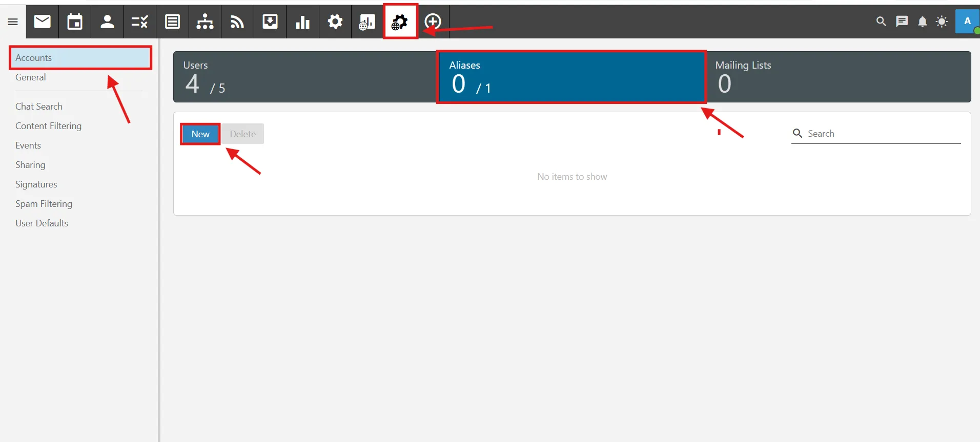Select Spam Filtering in sidebar
Image resolution: width=980 pixels, height=442 pixels.
[44, 204]
